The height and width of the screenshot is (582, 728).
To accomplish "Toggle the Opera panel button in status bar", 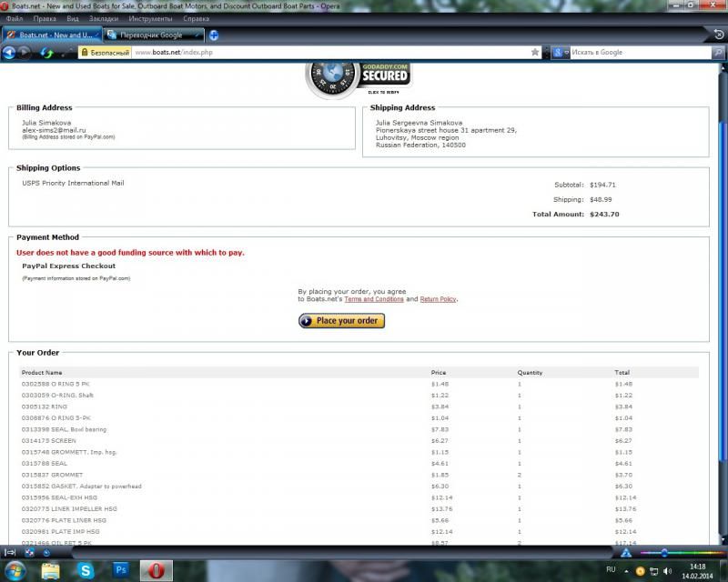I will [x=9, y=552].
